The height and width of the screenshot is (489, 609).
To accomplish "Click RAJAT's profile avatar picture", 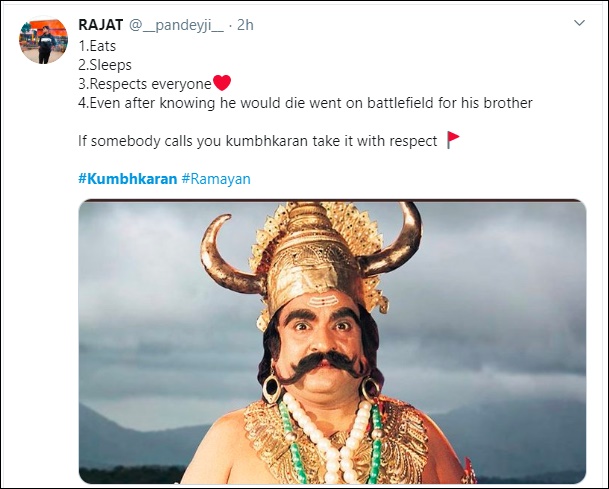I will [43, 39].
